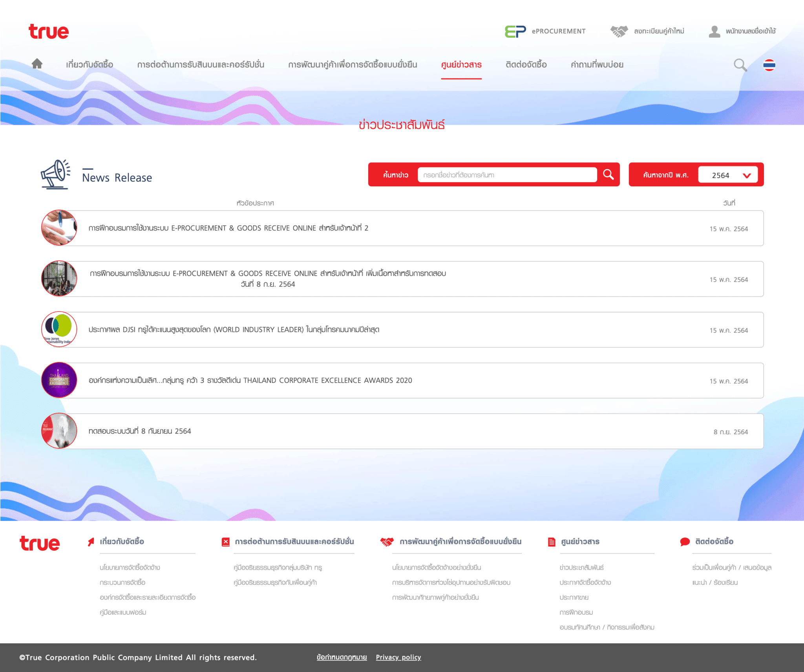804x672 pixels.
Task: Open footer link แนะนำ / ร้องเรียน
Action: (x=715, y=582)
